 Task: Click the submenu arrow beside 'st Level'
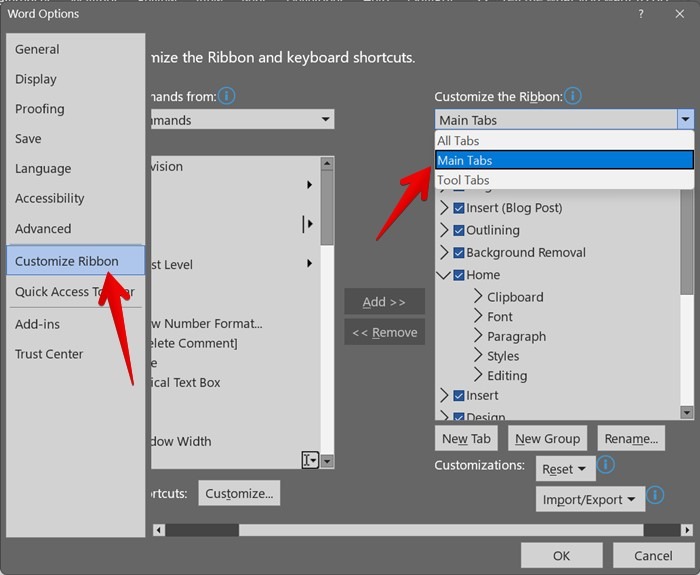(309, 263)
